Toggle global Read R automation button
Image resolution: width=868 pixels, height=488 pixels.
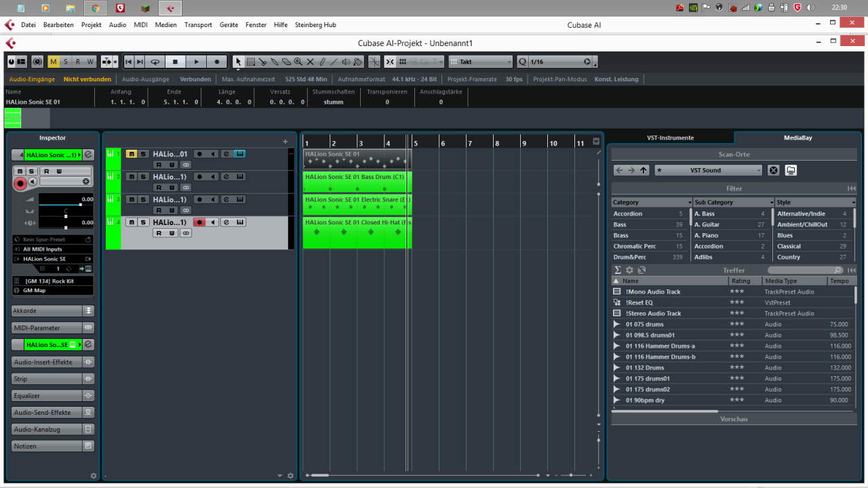[78, 62]
